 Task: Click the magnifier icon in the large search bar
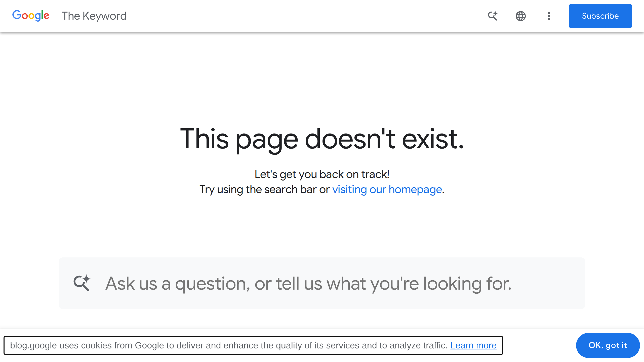[82, 283]
